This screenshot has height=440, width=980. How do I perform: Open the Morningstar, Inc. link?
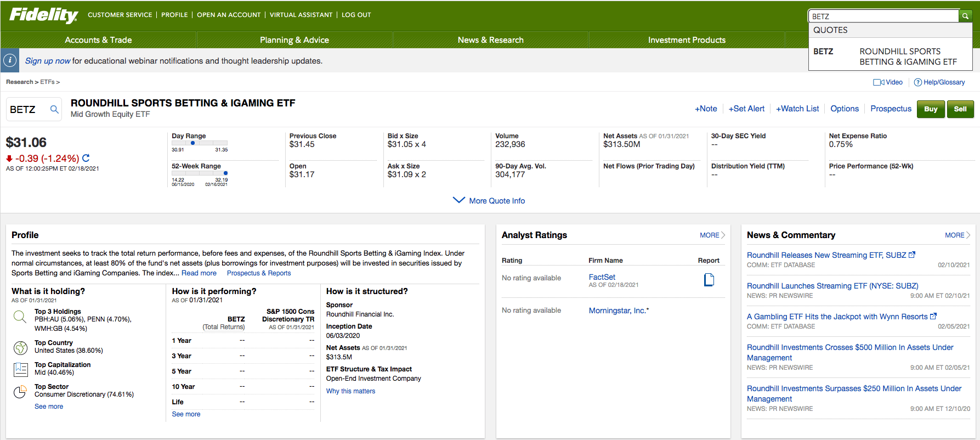619,311
